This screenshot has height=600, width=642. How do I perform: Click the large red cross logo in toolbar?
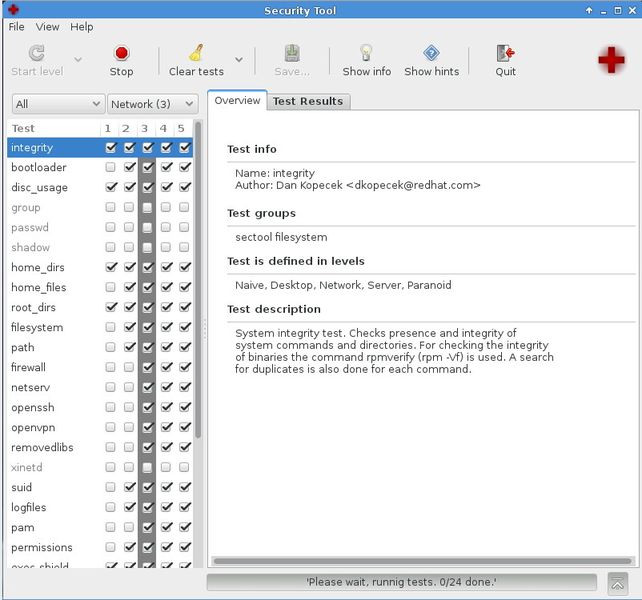tap(611, 60)
